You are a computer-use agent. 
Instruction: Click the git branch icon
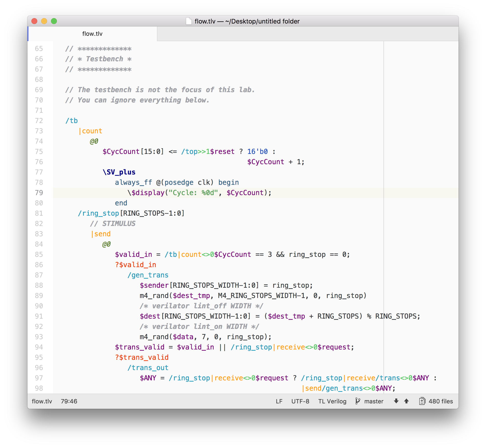tap(358, 401)
